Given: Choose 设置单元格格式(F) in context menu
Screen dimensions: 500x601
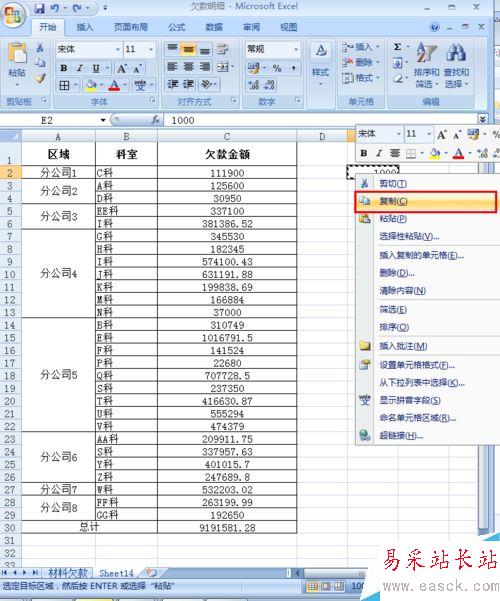Looking at the screenshot, I should tap(428, 365).
